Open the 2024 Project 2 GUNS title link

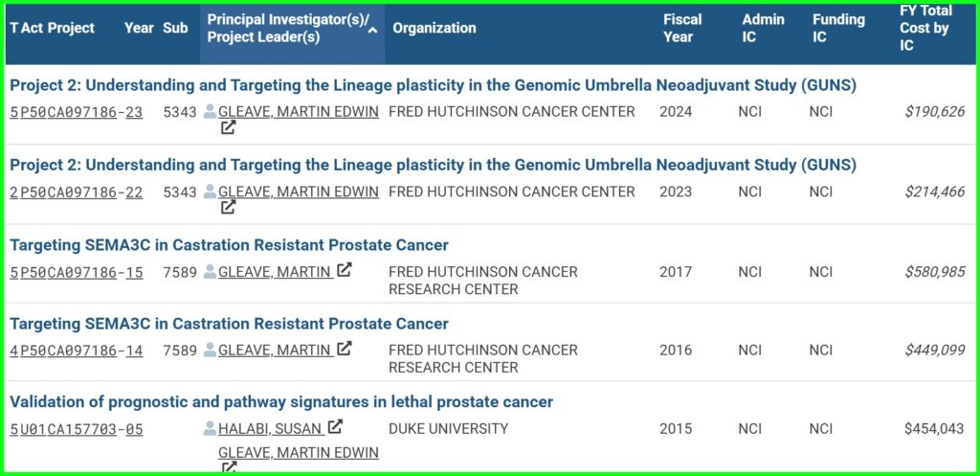pos(434,85)
